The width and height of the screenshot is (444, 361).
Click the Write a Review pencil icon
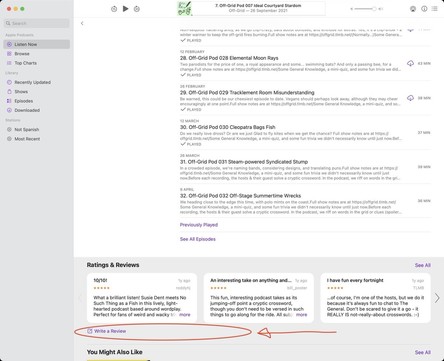coord(89,331)
